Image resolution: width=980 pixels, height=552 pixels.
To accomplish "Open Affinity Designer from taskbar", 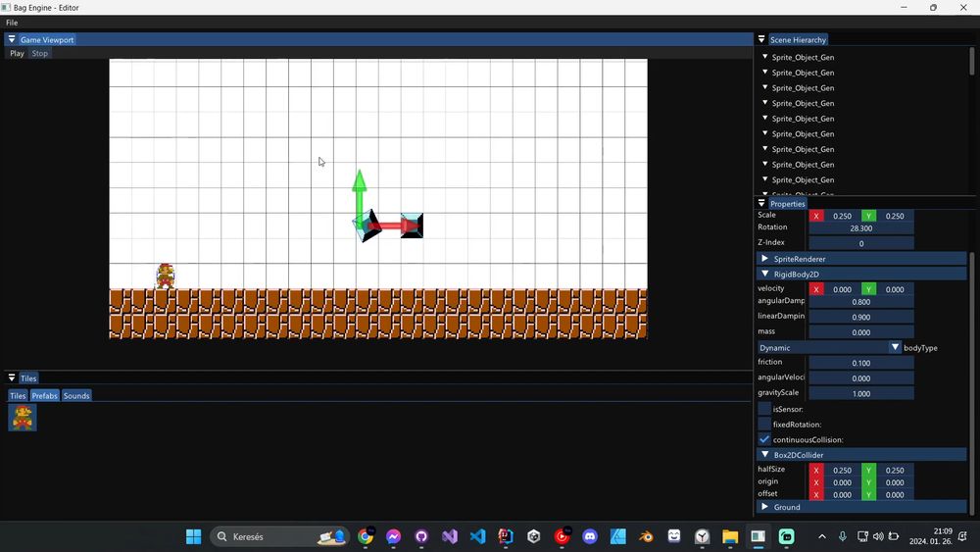I will point(618,536).
